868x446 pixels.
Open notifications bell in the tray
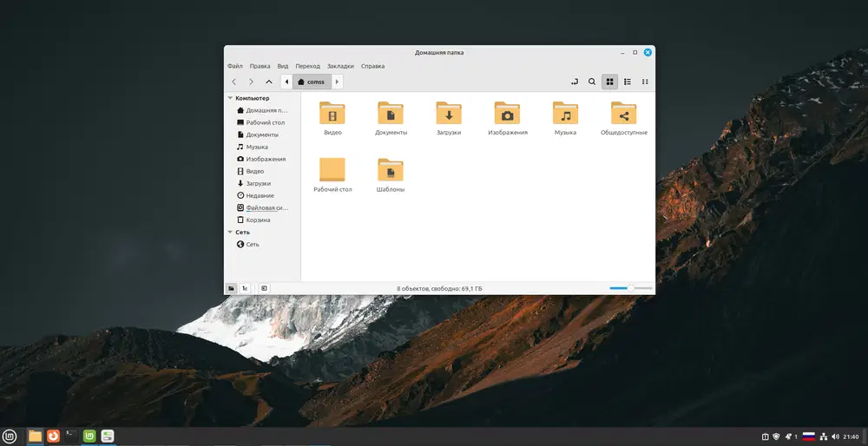click(x=788, y=436)
